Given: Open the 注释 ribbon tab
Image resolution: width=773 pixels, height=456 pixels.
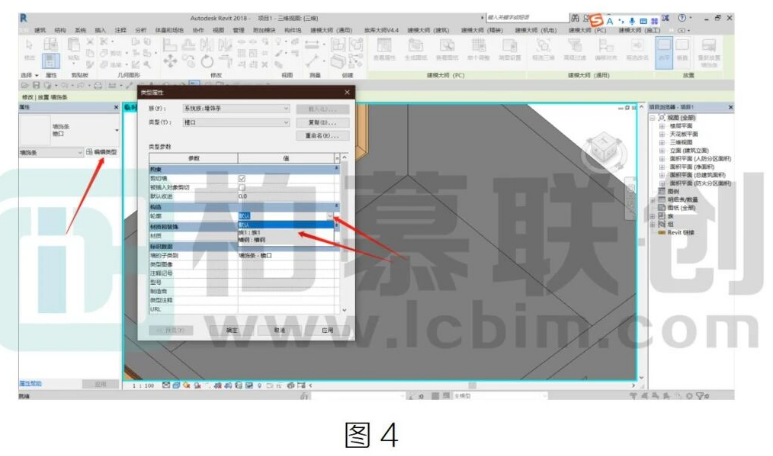Looking at the screenshot, I should click(x=121, y=30).
